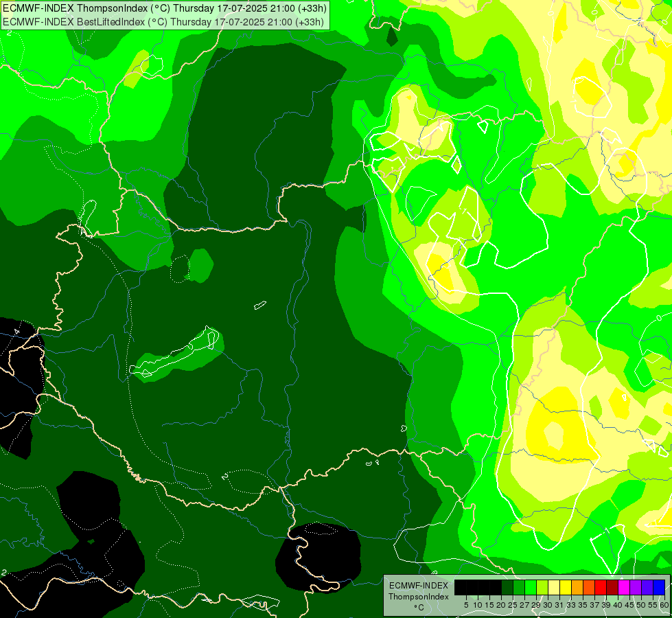Screen dimensions: 672x618
Task: Click the BestLiftedIndex title line at top
Action: point(163,21)
